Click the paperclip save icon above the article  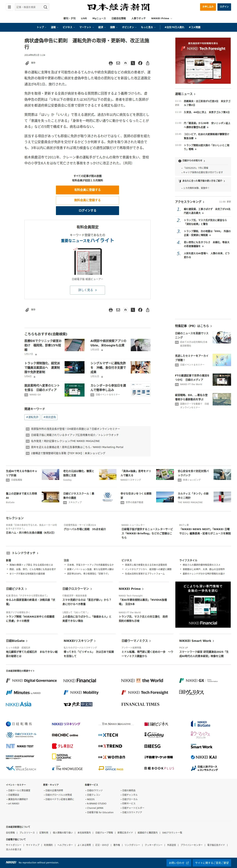point(27,63)
